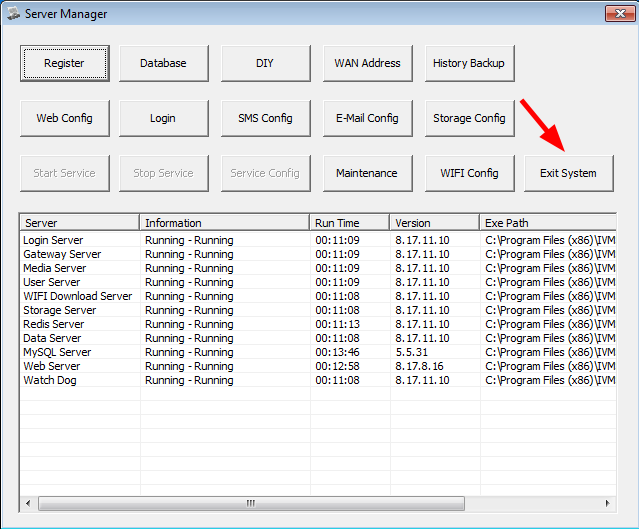This screenshot has width=639, height=529.
Task: Click the SMS Config button
Action: 265,118
